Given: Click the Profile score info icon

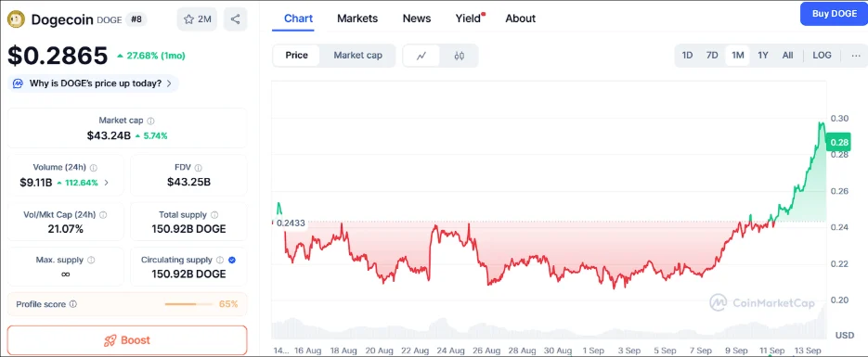Looking at the screenshot, I should 73,304.
